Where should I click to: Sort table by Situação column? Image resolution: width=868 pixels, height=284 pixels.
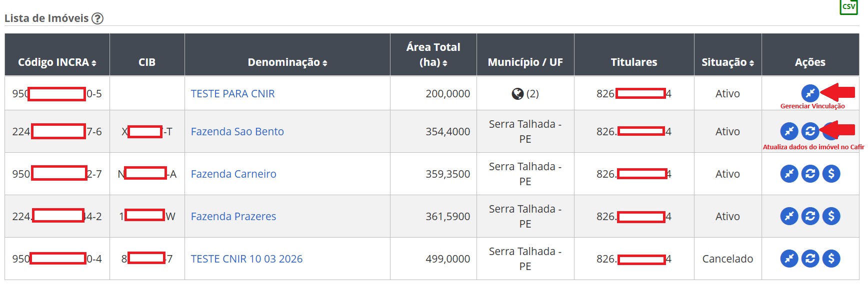tap(727, 62)
